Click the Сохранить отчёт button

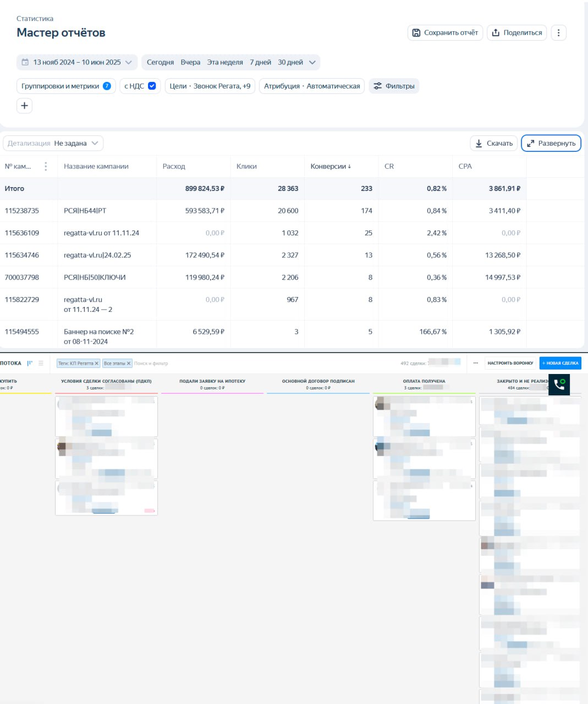click(445, 33)
